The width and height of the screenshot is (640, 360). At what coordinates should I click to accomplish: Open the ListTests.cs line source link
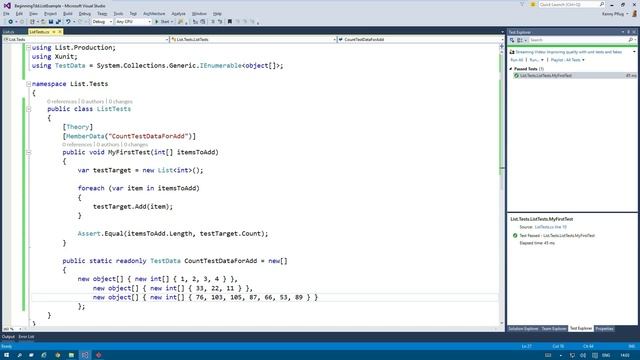click(551, 227)
